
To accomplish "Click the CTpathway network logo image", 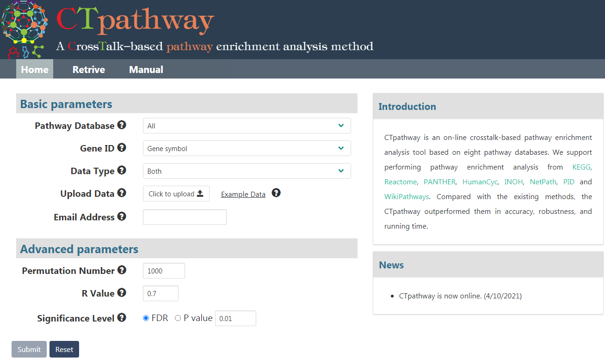I will click(x=24, y=29).
